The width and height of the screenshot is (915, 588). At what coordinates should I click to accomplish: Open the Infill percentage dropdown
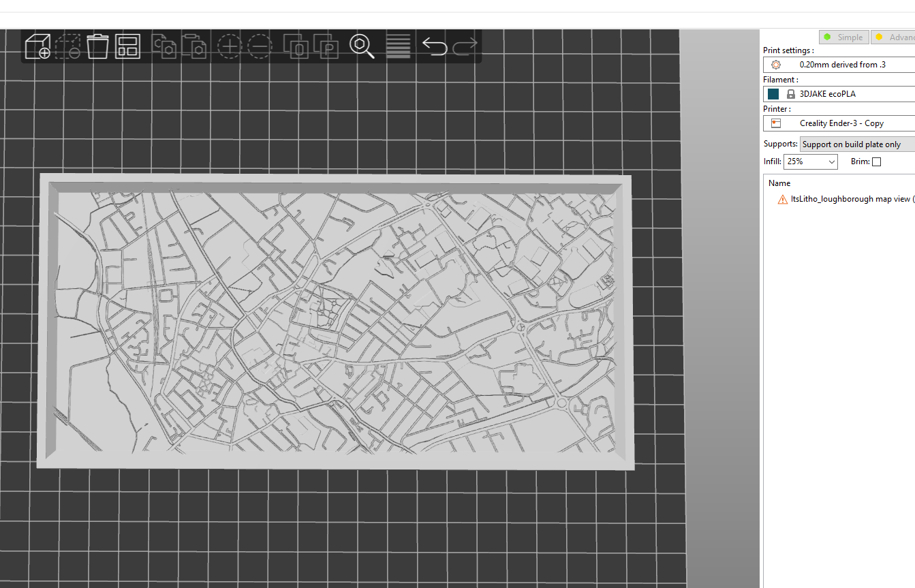coord(811,161)
